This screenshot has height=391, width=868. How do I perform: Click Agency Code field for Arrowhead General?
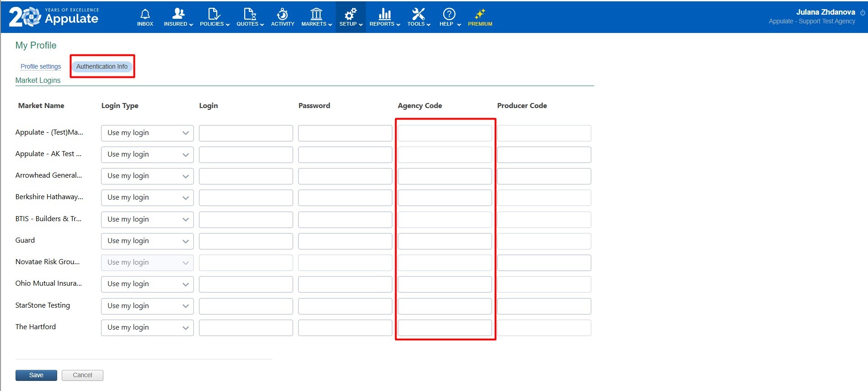[445, 176]
